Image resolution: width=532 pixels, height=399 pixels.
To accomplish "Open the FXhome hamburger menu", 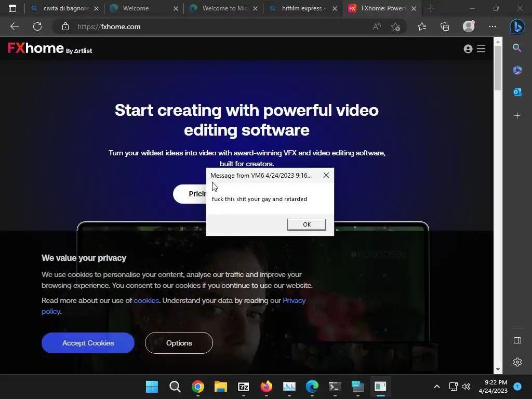I will coord(481,49).
